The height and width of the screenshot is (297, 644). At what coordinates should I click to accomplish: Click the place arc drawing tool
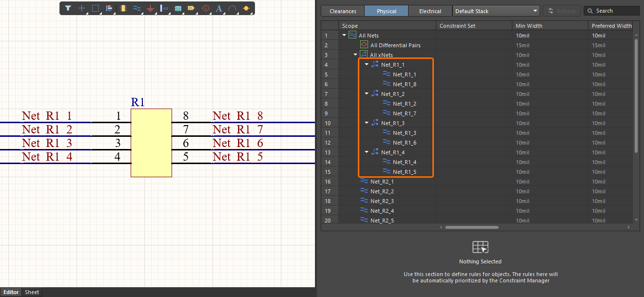click(x=233, y=8)
